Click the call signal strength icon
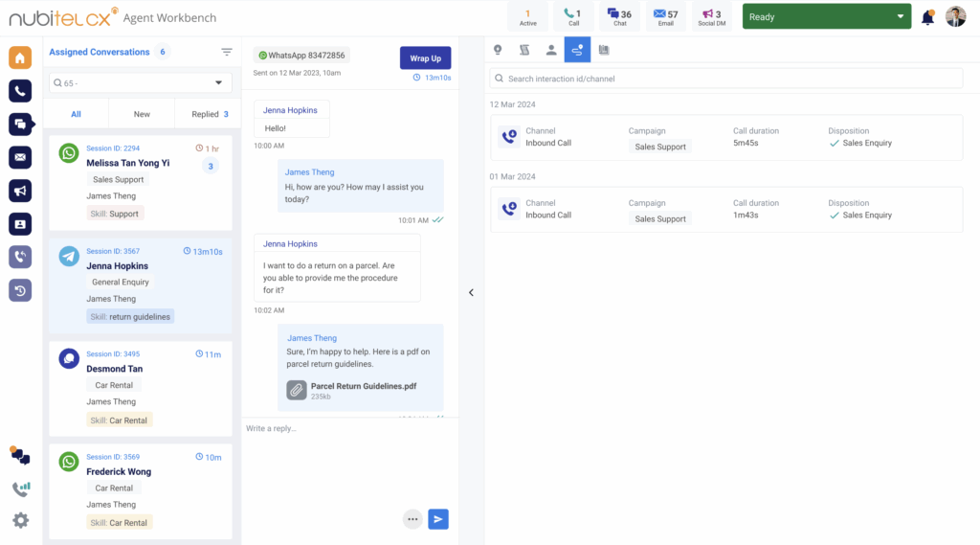This screenshot has width=980, height=545. pyautogui.click(x=21, y=488)
